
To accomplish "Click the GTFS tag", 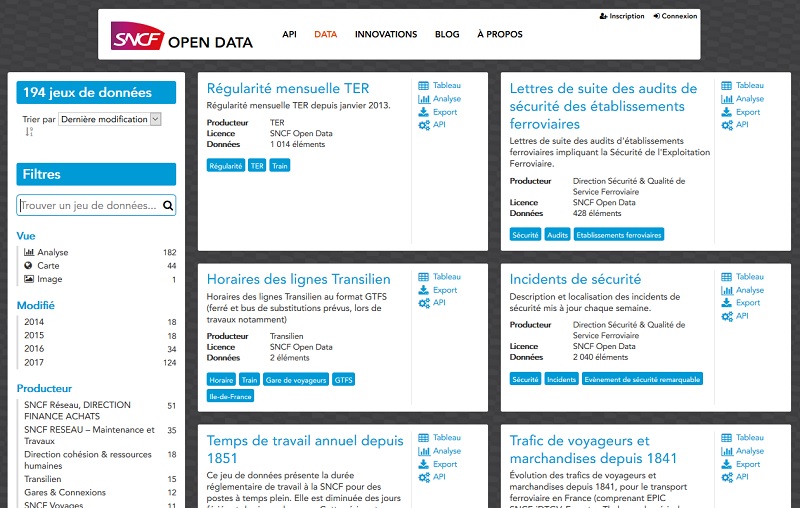I will (343, 379).
